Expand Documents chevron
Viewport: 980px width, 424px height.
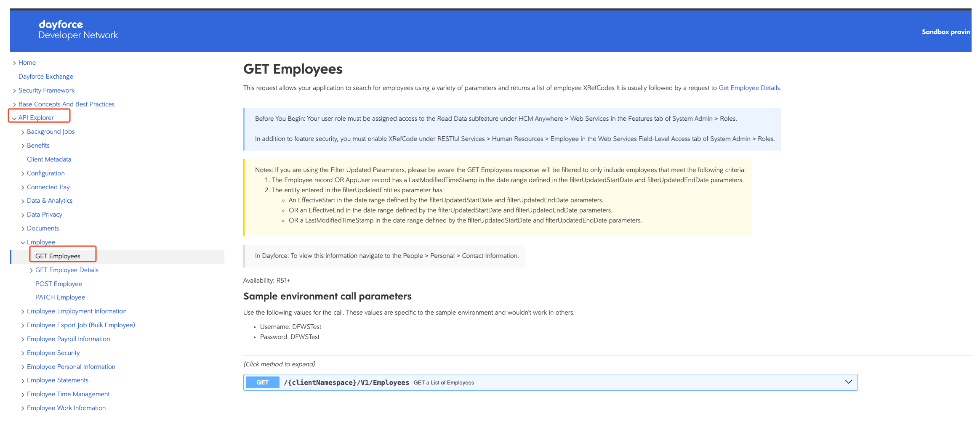click(23, 229)
